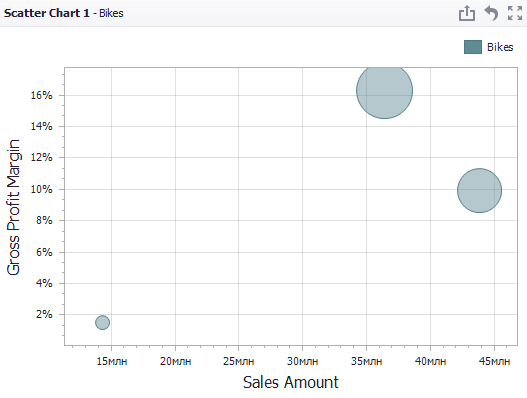The width and height of the screenshot is (527, 398).
Task: Click the 2% y-axis label
Action: (44, 314)
